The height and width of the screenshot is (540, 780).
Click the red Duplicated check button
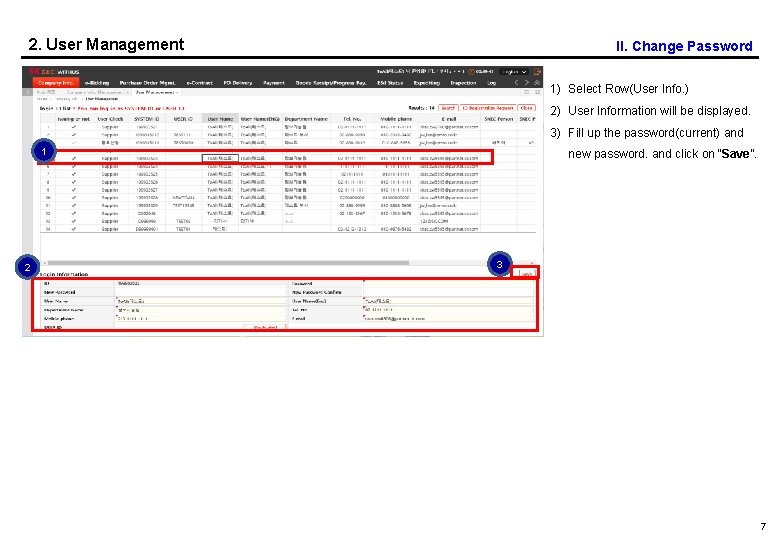[265, 327]
